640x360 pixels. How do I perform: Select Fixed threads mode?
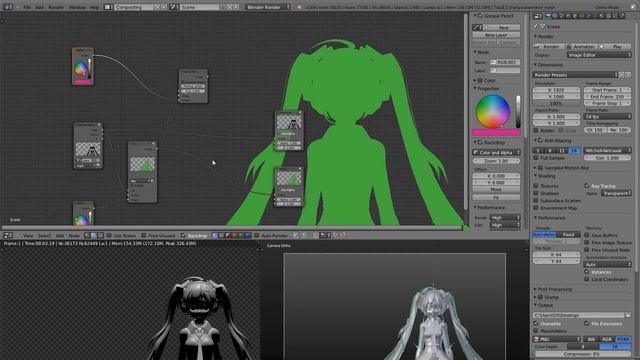568,235
